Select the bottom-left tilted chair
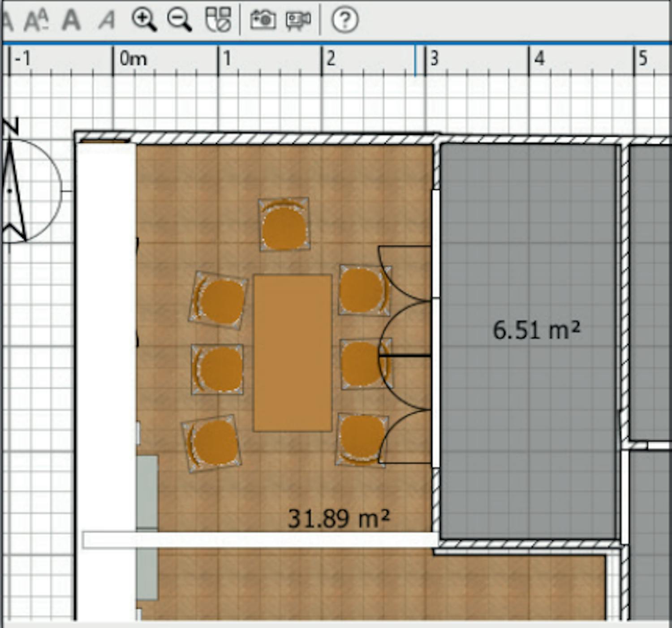Screen dimensions: 672x628 point(211,443)
